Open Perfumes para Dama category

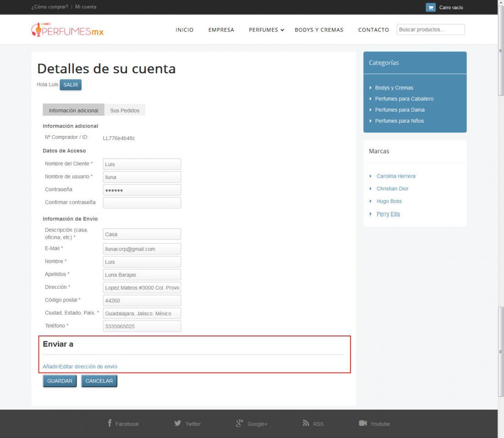pos(400,109)
